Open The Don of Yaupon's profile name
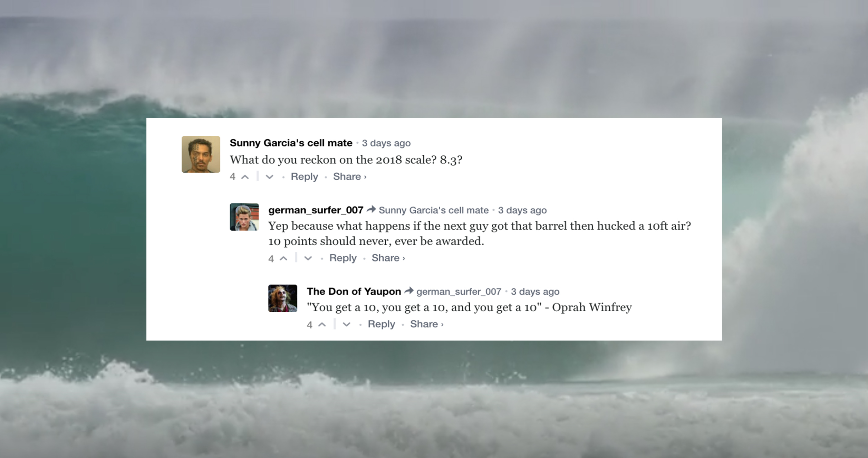The width and height of the screenshot is (868, 458). [354, 292]
